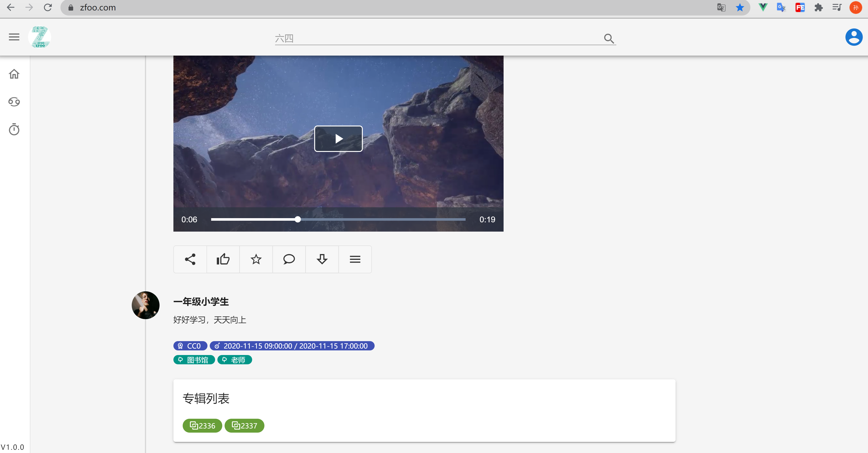
Task: Play the video with center button
Action: 338,138
